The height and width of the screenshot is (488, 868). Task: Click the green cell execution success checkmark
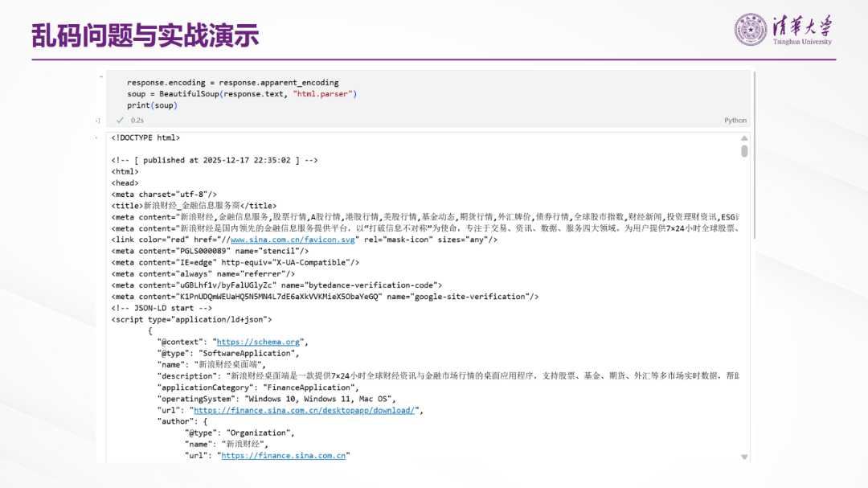(x=120, y=121)
